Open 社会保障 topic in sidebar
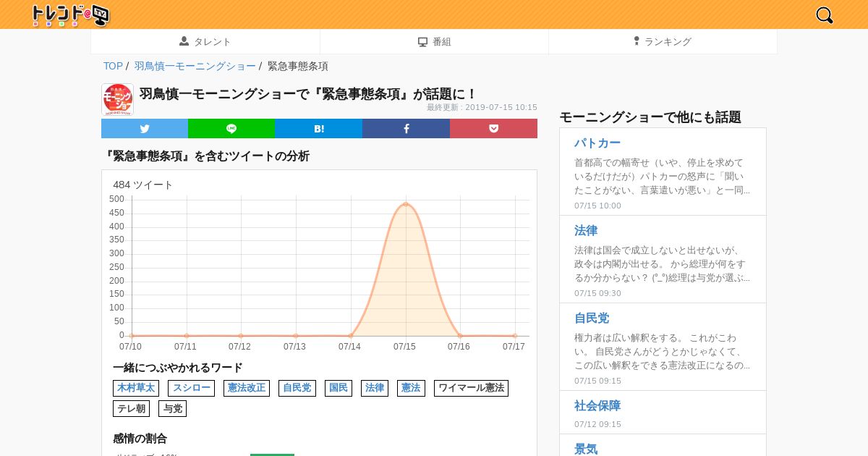Screen dimensions: 868x456 [x=597, y=405]
